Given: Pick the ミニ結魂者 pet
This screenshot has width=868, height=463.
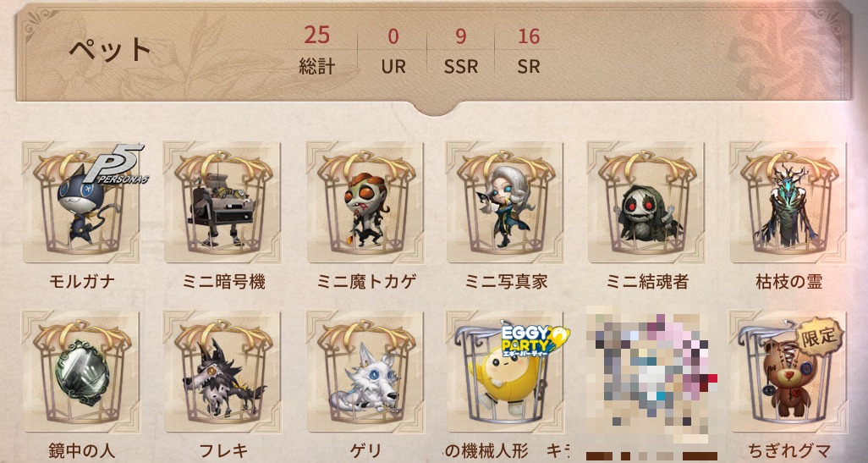Looking at the screenshot, I should (x=646, y=202).
